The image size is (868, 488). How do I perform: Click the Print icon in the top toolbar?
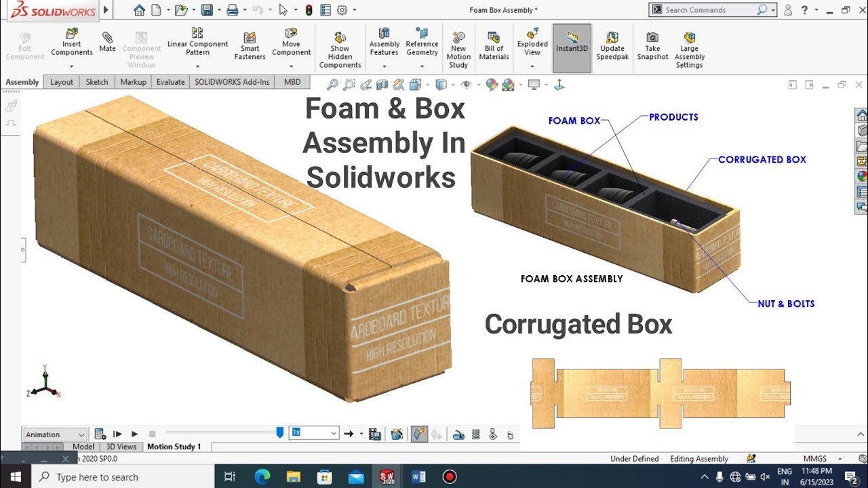click(x=232, y=10)
